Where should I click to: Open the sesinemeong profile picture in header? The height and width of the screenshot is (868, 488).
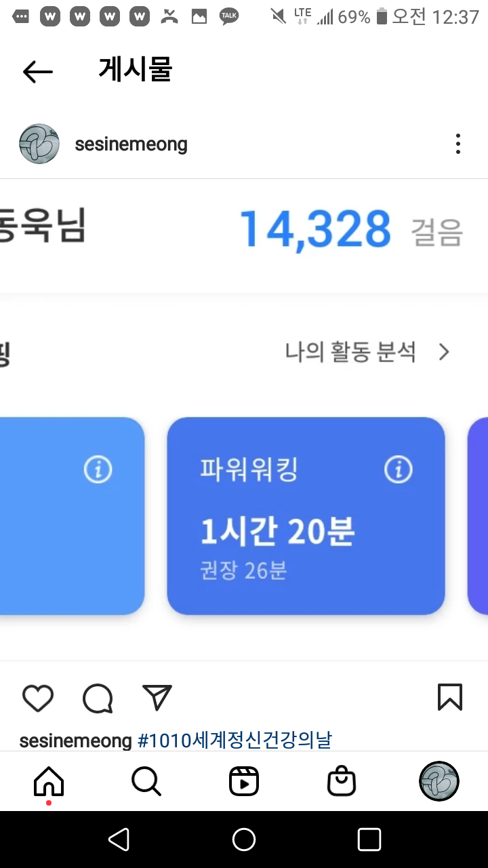click(x=39, y=144)
